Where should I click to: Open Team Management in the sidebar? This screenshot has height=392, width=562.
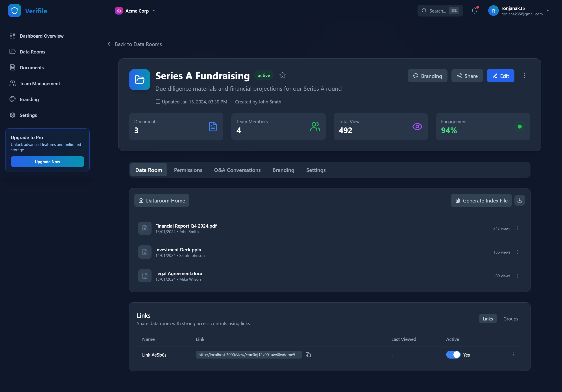(40, 83)
